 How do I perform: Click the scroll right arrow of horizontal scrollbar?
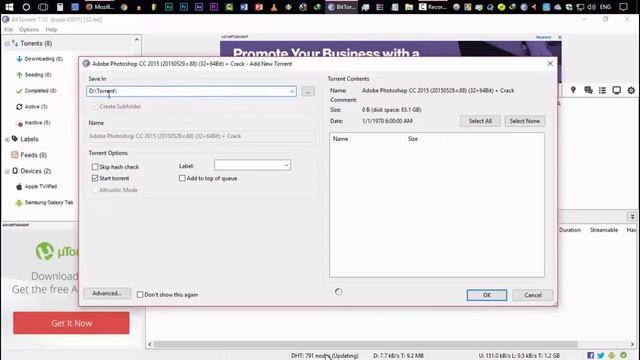click(x=632, y=344)
